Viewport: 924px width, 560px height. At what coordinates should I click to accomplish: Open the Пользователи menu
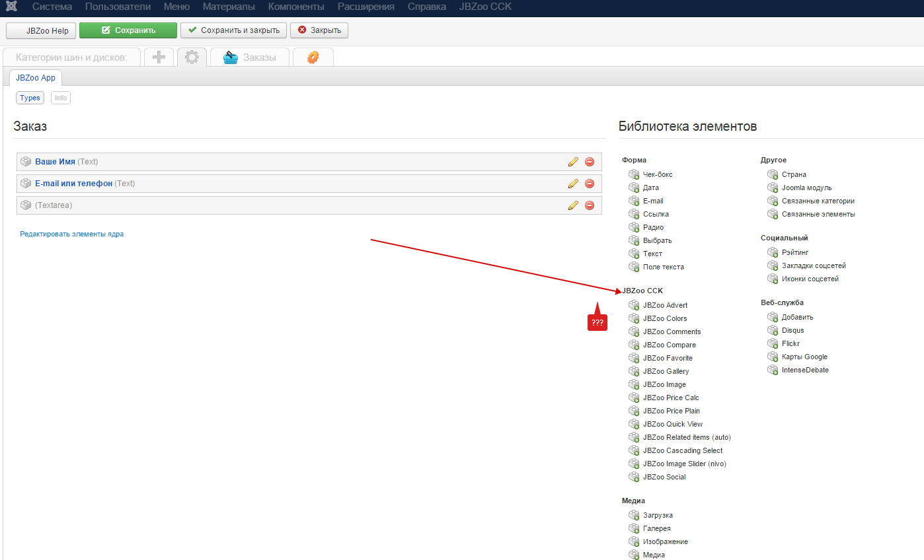pos(118,7)
